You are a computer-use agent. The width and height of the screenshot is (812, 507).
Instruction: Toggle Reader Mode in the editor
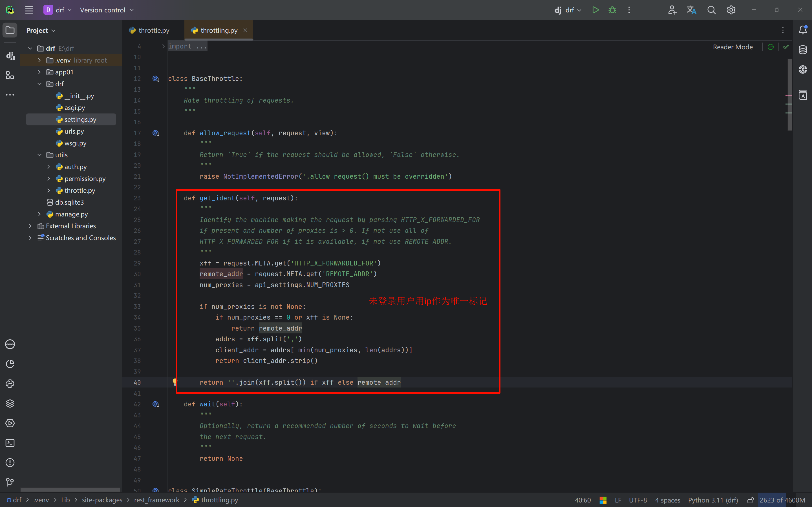coord(732,47)
